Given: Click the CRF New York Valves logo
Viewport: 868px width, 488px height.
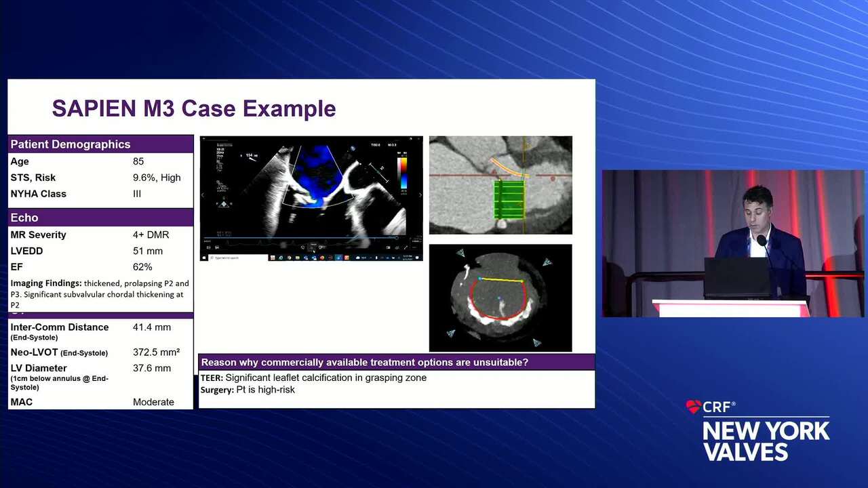Looking at the screenshot, I should 757,430.
